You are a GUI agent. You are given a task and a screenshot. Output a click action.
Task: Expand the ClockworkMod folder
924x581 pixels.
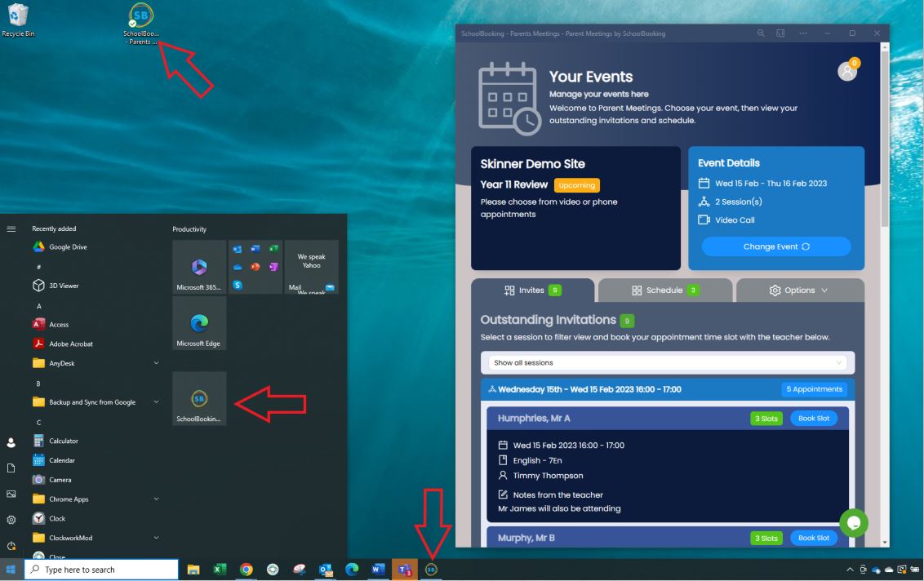coord(96,538)
